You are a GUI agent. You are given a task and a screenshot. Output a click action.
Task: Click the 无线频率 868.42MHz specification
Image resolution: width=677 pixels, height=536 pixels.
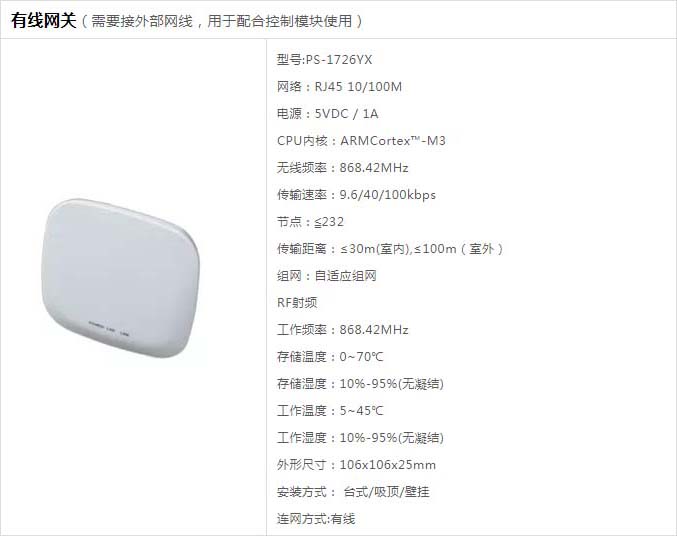[x=343, y=168]
